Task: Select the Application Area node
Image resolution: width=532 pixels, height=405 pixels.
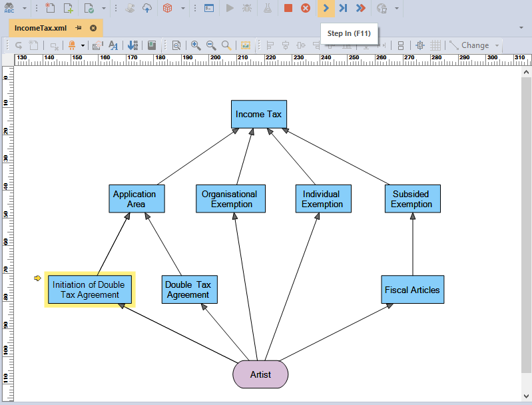Action: pyautogui.click(x=136, y=199)
